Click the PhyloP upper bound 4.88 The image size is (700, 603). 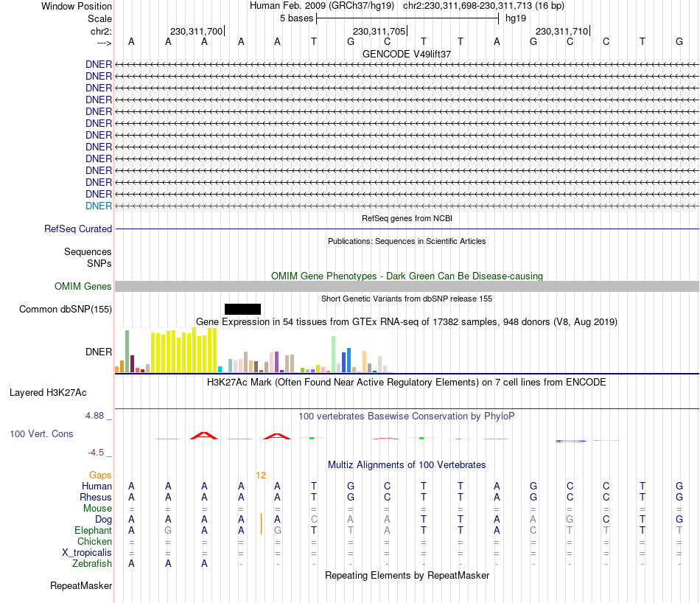click(94, 416)
